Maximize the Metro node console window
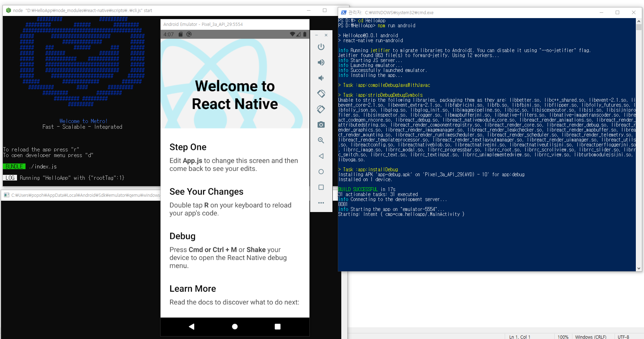This screenshot has height=339, width=644. click(325, 10)
